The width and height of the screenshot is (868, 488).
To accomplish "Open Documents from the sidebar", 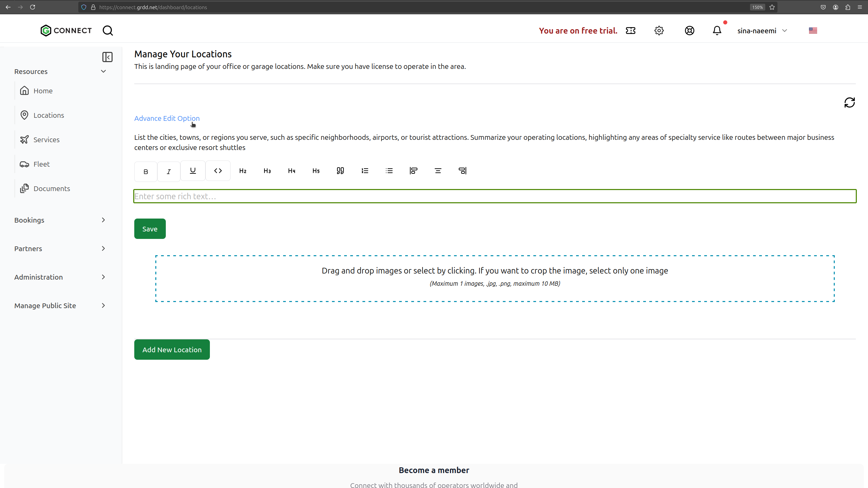I will tap(52, 189).
